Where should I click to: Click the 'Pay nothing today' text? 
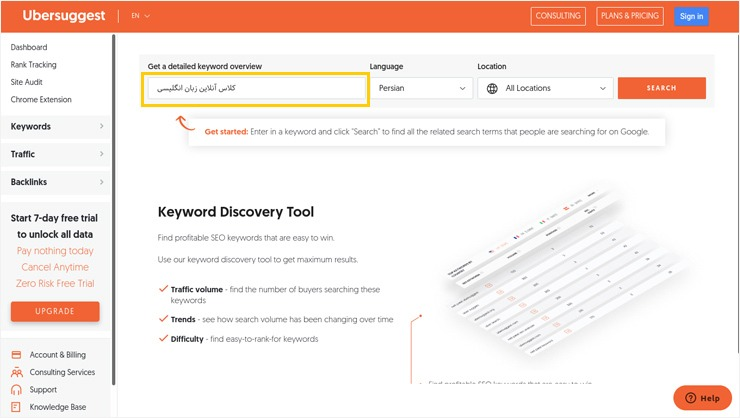tap(55, 251)
